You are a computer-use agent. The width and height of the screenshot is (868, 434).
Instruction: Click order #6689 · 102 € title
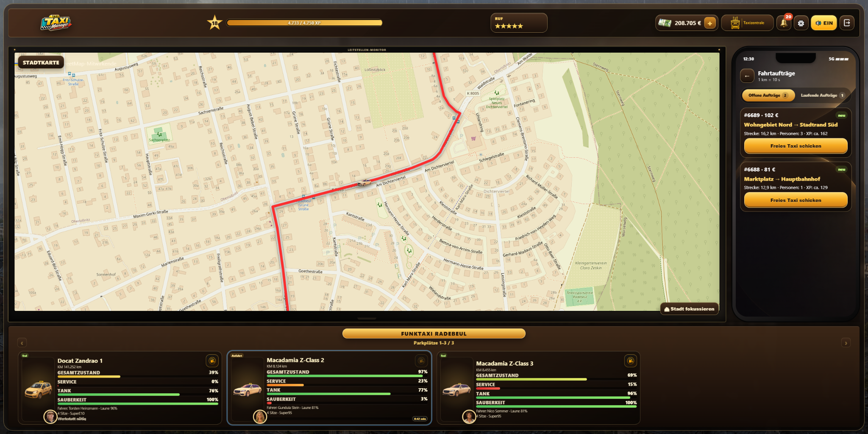coord(761,115)
